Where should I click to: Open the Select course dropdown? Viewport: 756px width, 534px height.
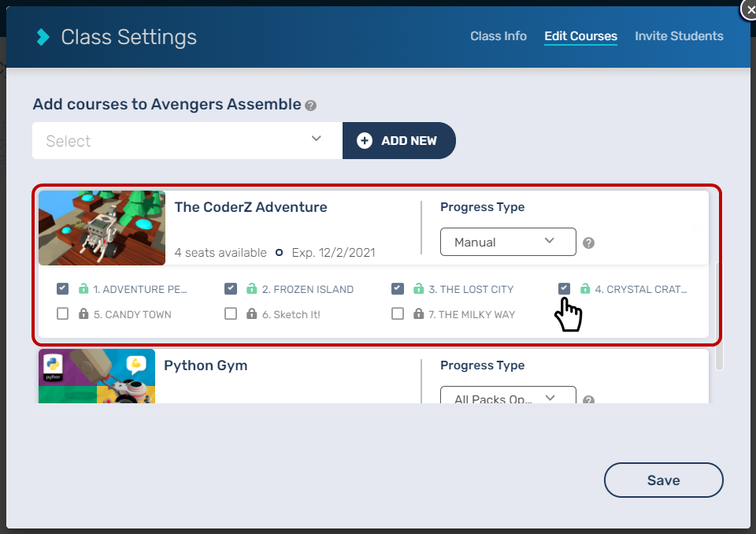click(187, 140)
